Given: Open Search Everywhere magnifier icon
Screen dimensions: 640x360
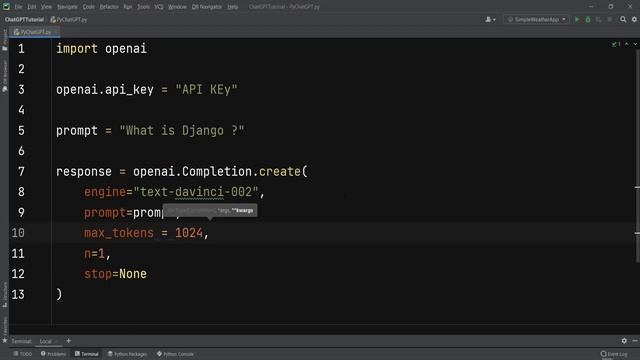Looking at the screenshot, I should [623, 19].
